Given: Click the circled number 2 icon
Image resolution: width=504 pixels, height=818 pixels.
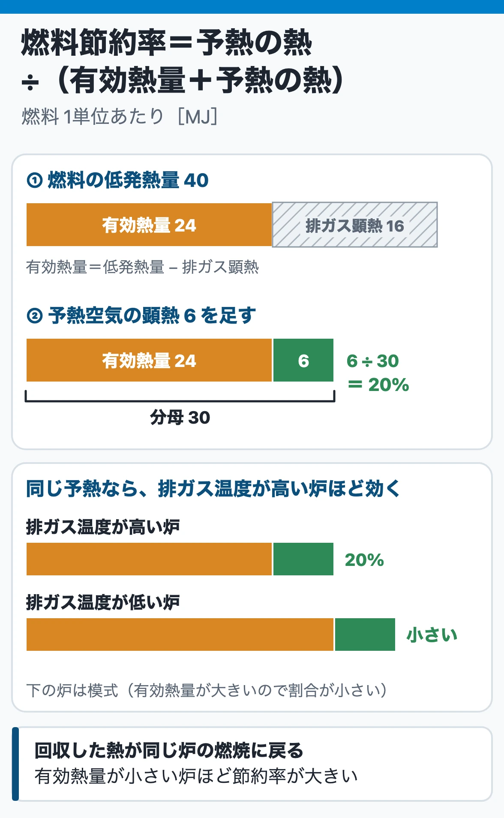Looking at the screenshot, I should tap(34, 316).
